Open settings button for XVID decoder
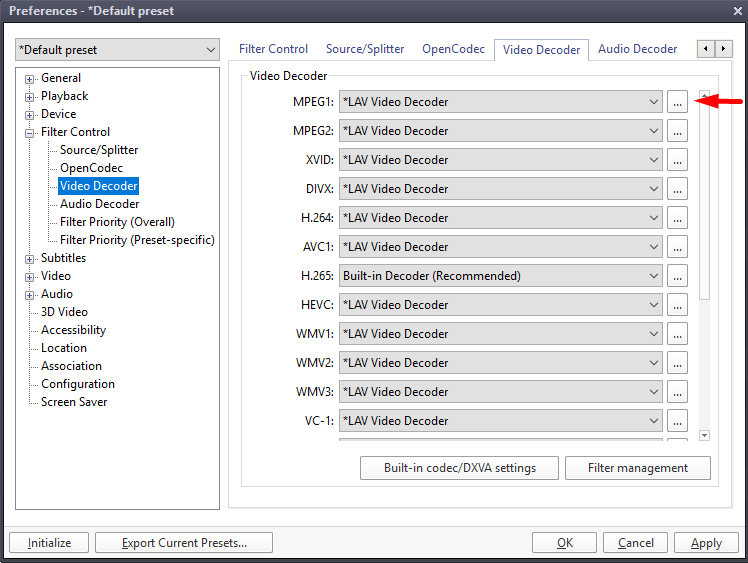Image resolution: width=748 pixels, height=563 pixels. click(x=677, y=160)
